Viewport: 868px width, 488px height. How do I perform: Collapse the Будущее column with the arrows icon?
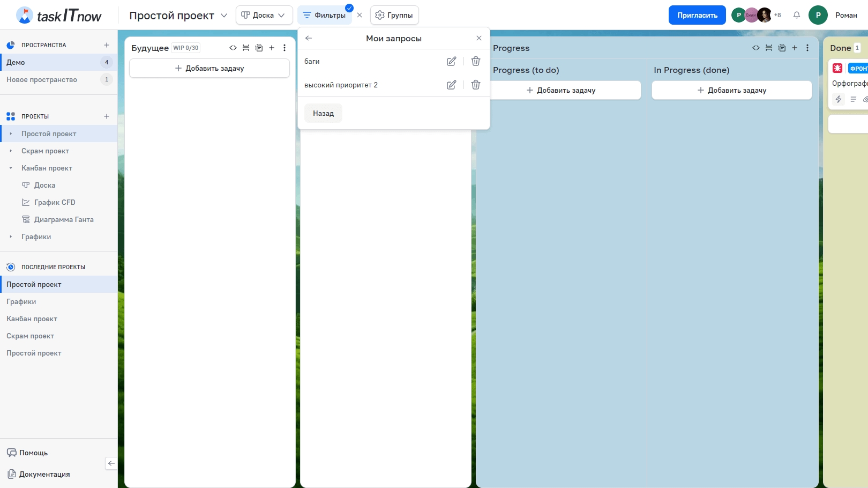click(233, 48)
